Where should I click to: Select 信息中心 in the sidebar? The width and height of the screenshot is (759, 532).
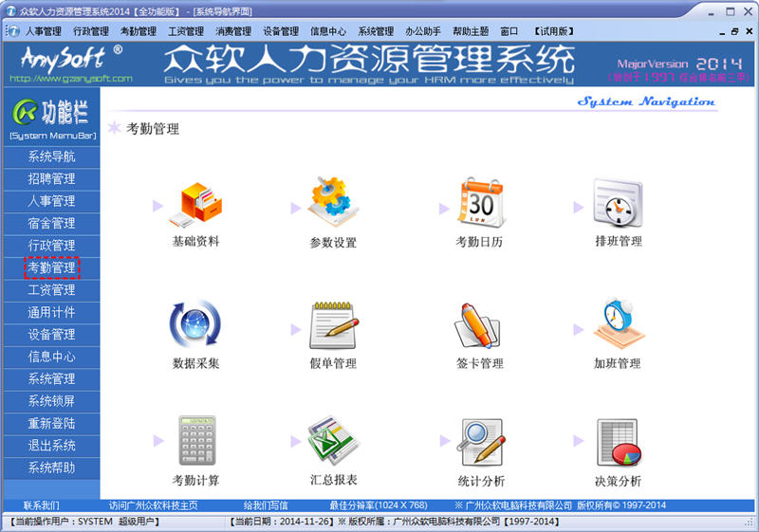[51, 357]
